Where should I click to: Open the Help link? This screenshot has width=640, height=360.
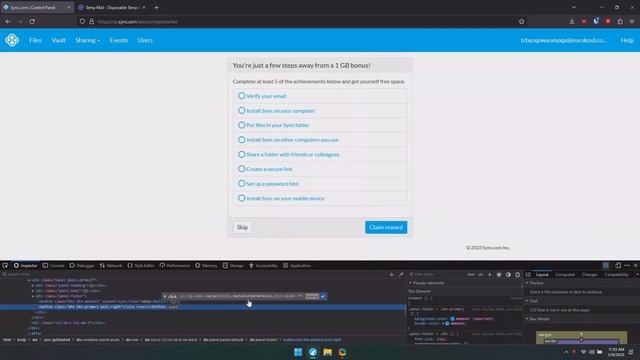tap(627, 40)
